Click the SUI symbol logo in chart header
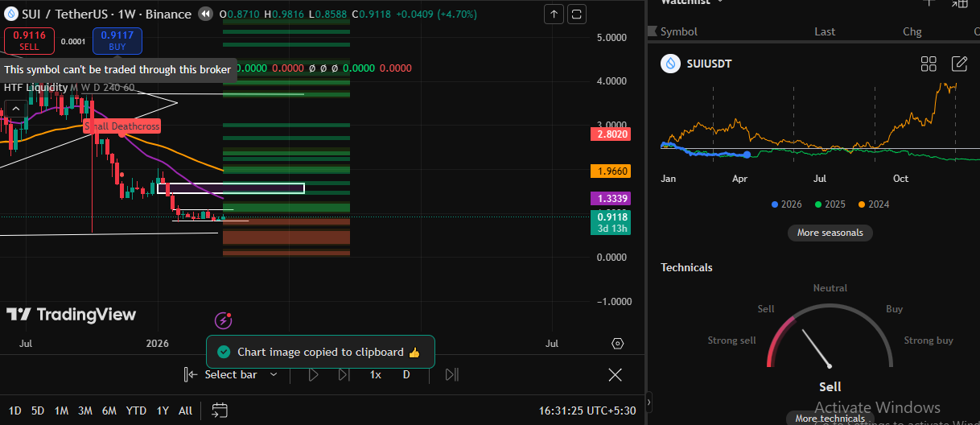Image resolution: width=980 pixels, height=425 pixels. click(11, 14)
